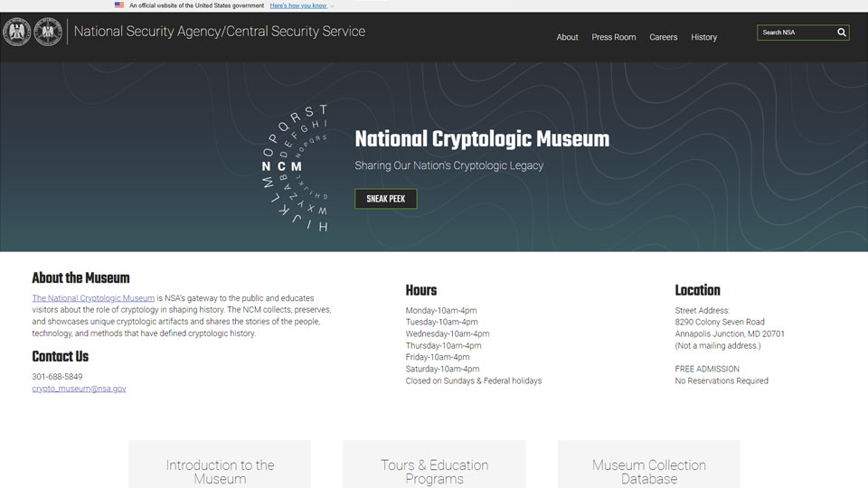Click the crypto_museum@nsa.gov email link
This screenshot has height=488, width=868.
pyautogui.click(x=80, y=389)
